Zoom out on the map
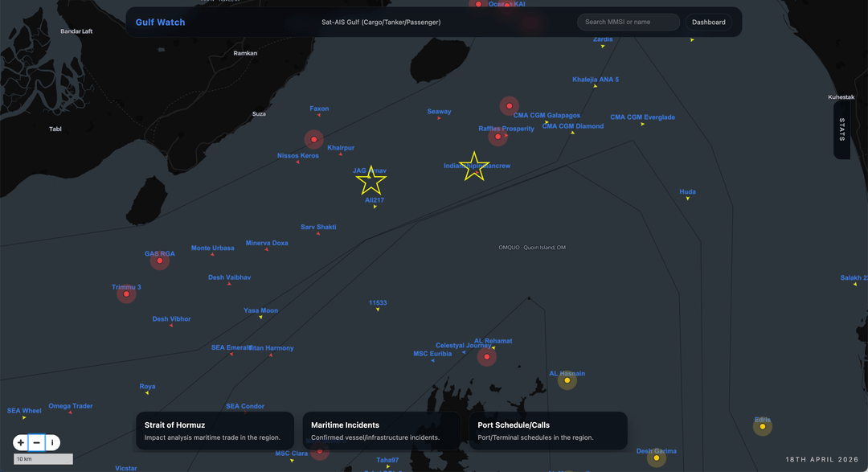The width and height of the screenshot is (868, 472). coord(37,442)
